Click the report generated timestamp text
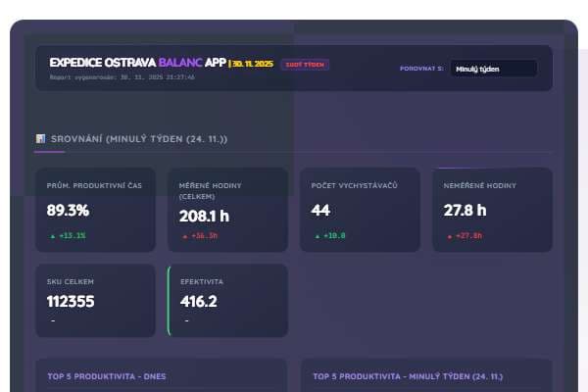The image size is (588, 392). tap(122, 76)
